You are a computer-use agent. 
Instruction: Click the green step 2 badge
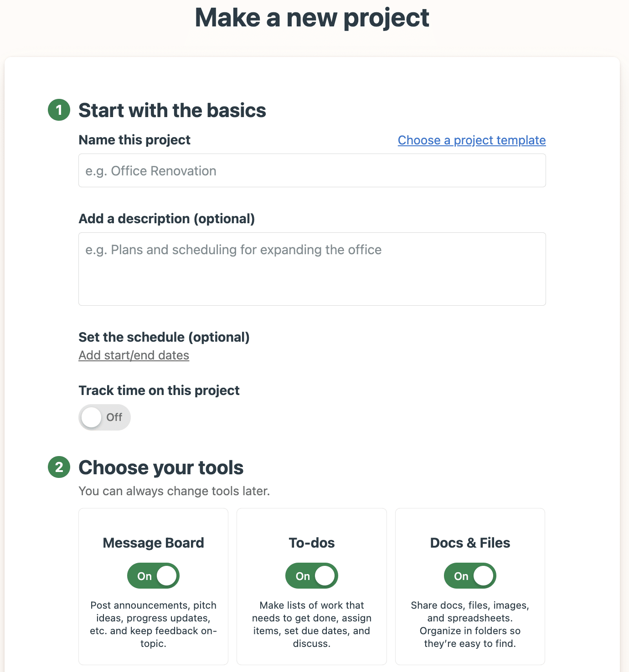[x=59, y=467]
